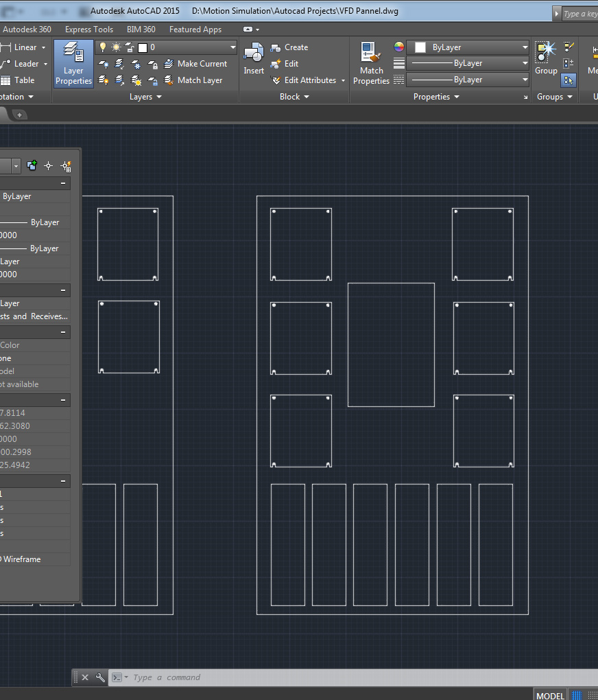Image resolution: width=598 pixels, height=700 pixels.
Task: Click the Unisolate layers icon
Action: tap(119, 80)
